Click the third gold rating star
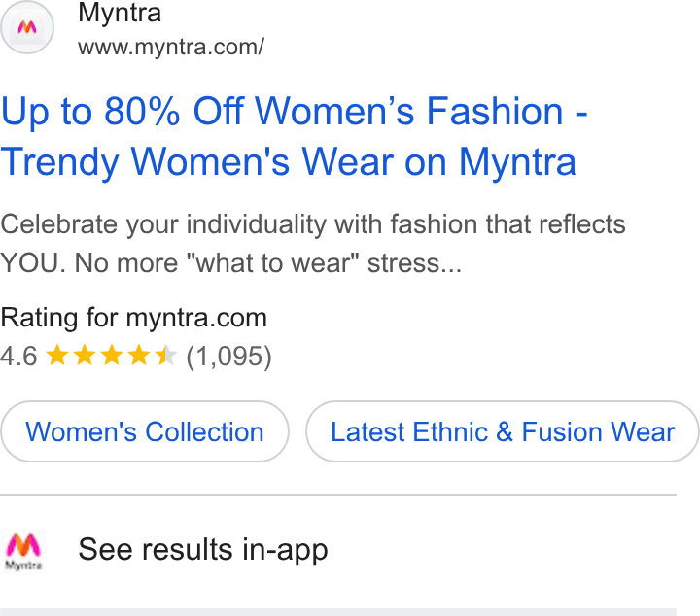Image resolution: width=700 pixels, height=616 pixels. point(112,356)
